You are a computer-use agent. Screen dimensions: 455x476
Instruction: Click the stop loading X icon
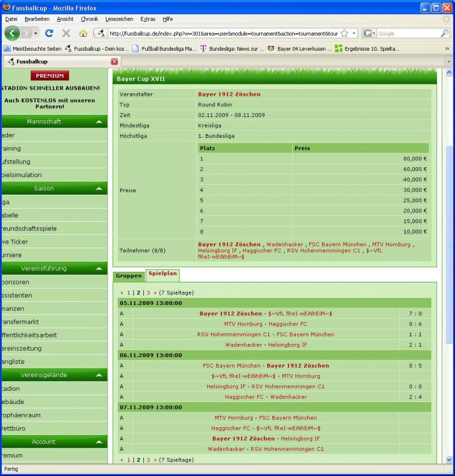point(66,33)
